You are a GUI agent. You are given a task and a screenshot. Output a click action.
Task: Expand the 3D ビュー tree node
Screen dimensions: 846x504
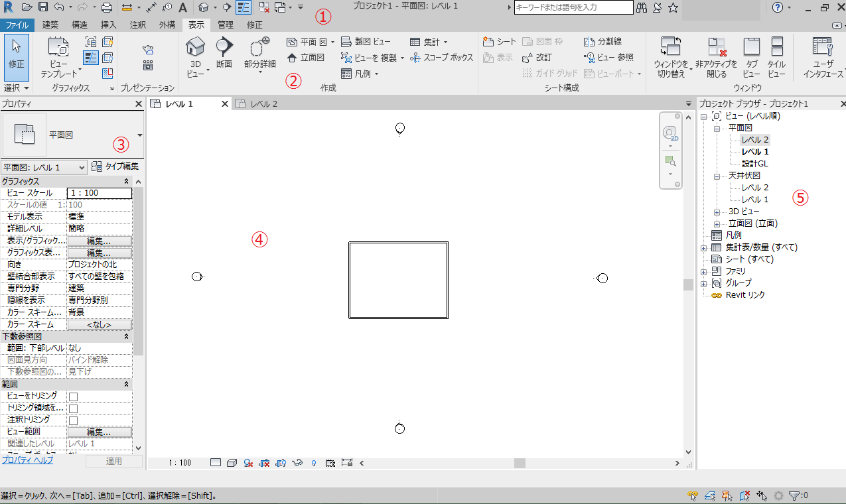[x=717, y=212]
